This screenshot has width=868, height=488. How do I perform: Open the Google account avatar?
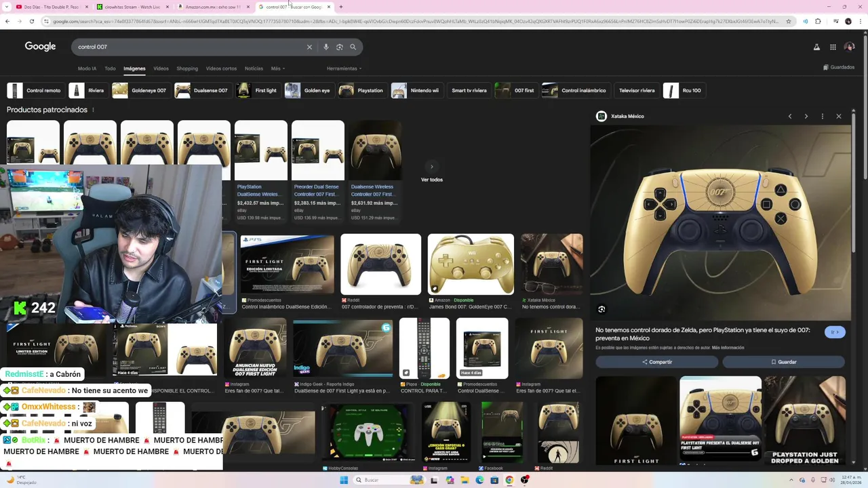click(850, 47)
